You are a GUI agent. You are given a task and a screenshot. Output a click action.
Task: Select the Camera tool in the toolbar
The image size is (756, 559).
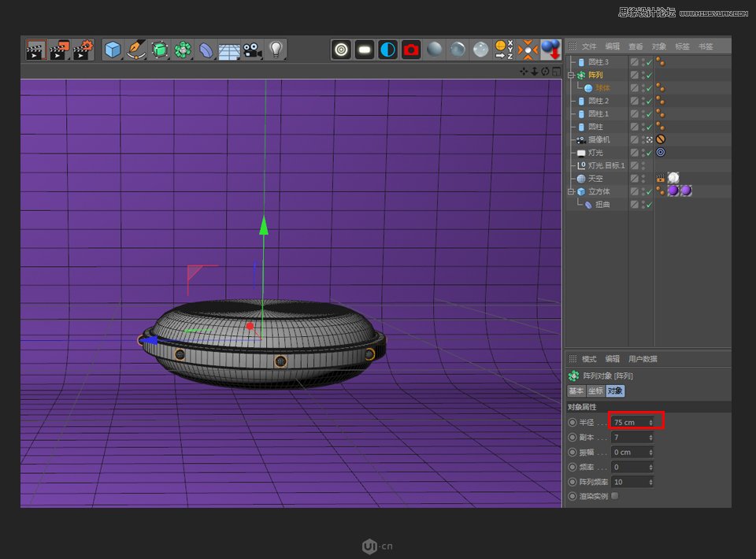(x=253, y=50)
